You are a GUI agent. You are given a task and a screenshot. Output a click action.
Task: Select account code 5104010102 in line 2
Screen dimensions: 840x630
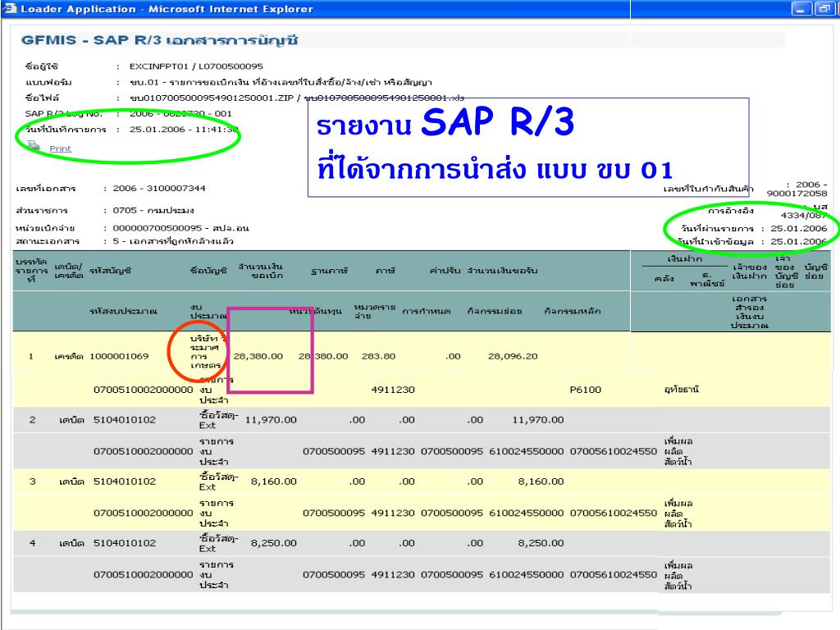[x=125, y=419]
